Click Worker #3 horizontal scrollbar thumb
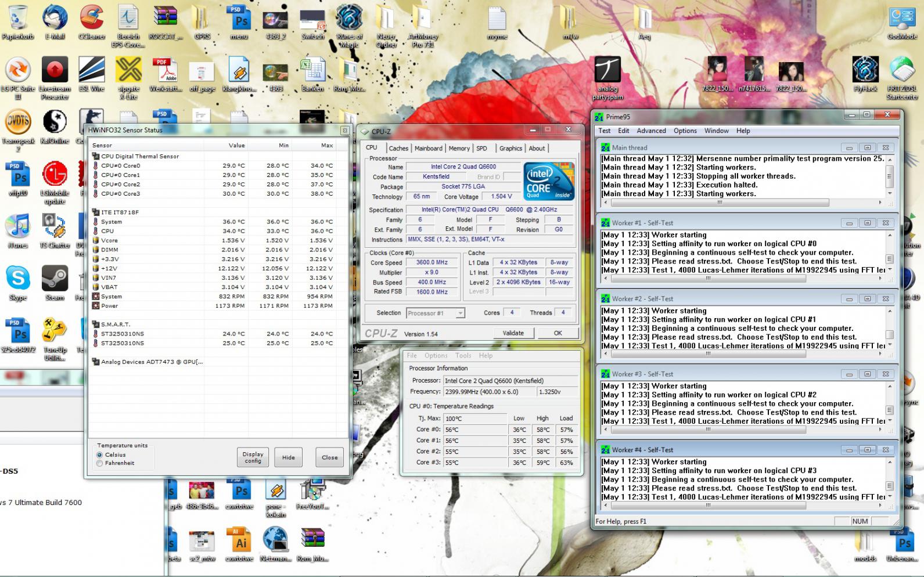This screenshot has height=577, width=924. click(708, 430)
